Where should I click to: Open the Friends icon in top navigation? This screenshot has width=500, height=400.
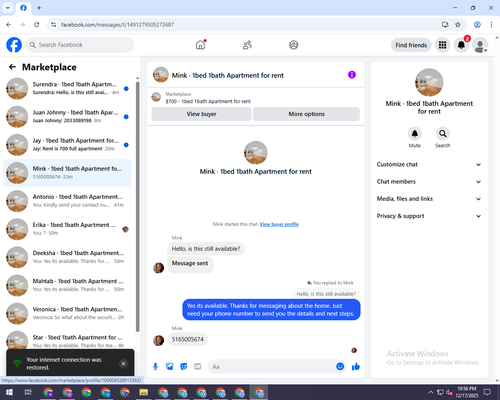tap(247, 45)
